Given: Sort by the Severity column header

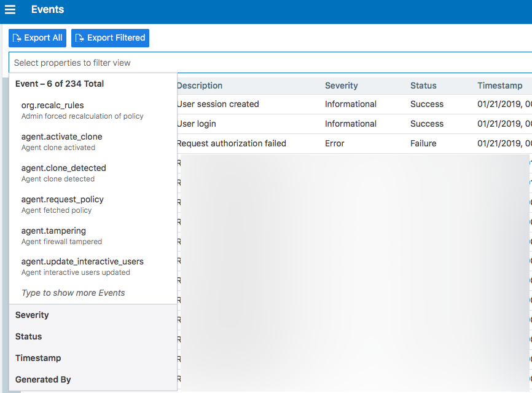Looking at the screenshot, I should pyautogui.click(x=341, y=85).
